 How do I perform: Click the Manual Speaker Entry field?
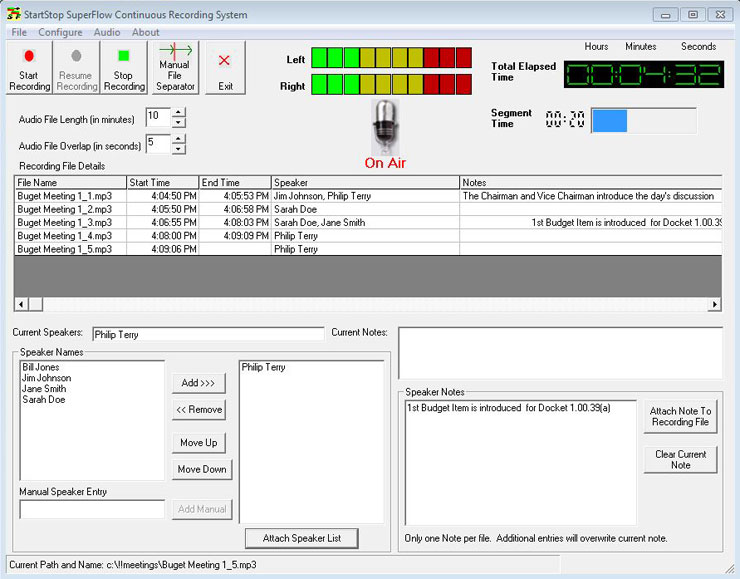tap(92, 509)
